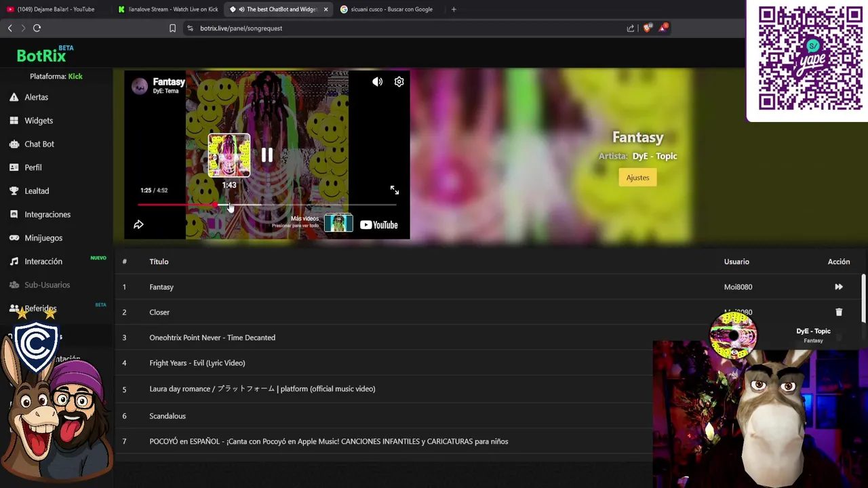
Task: Open Minijuegos in the sidebar
Action: pos(43,238)
